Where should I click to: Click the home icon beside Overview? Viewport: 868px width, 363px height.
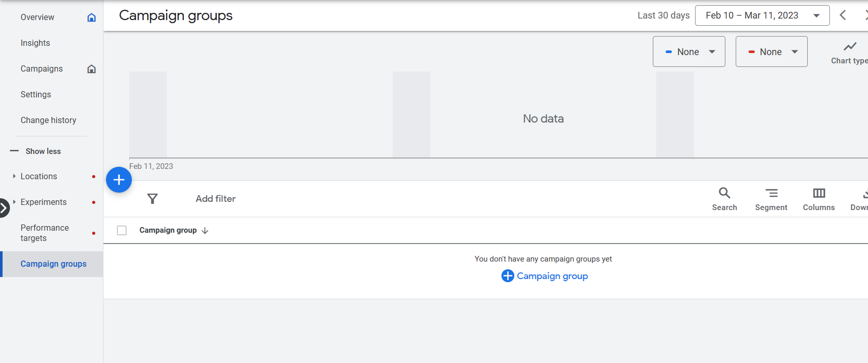click(x=92, y=18)
